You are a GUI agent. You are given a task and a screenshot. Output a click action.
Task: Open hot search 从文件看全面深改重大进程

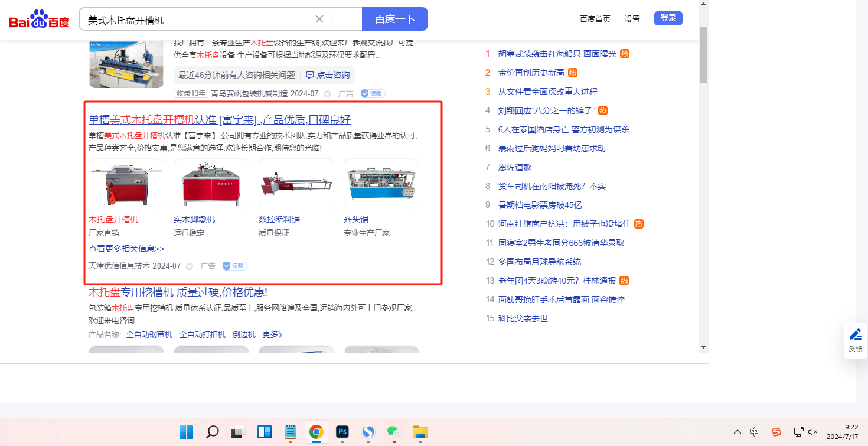click(548, 92)
